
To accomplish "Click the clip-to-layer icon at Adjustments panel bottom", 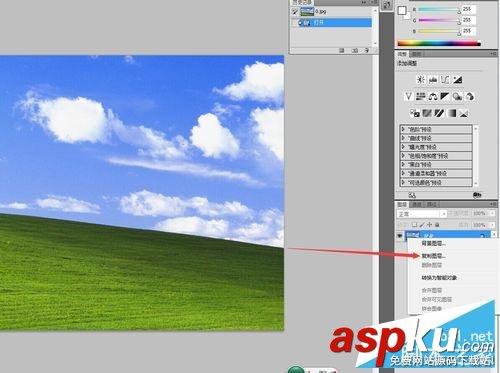I will click(477, 195).
